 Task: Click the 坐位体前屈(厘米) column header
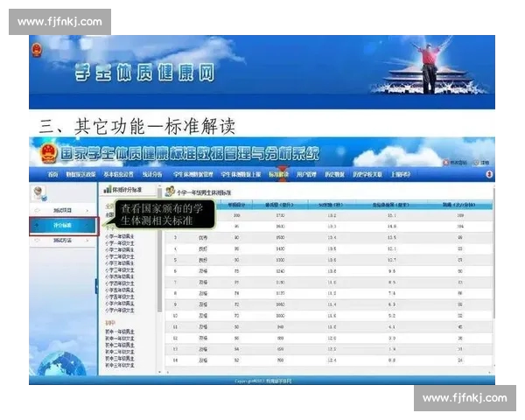[391, 205]
